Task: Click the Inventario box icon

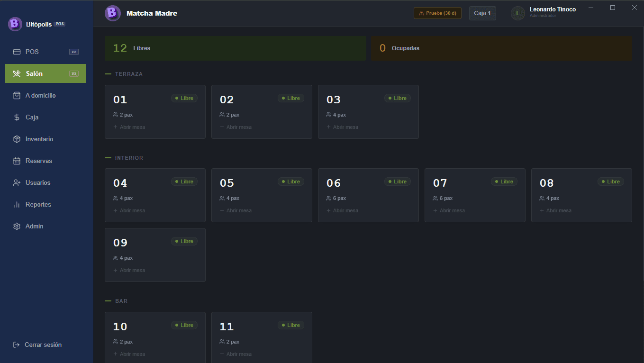Action: point(17,139)
